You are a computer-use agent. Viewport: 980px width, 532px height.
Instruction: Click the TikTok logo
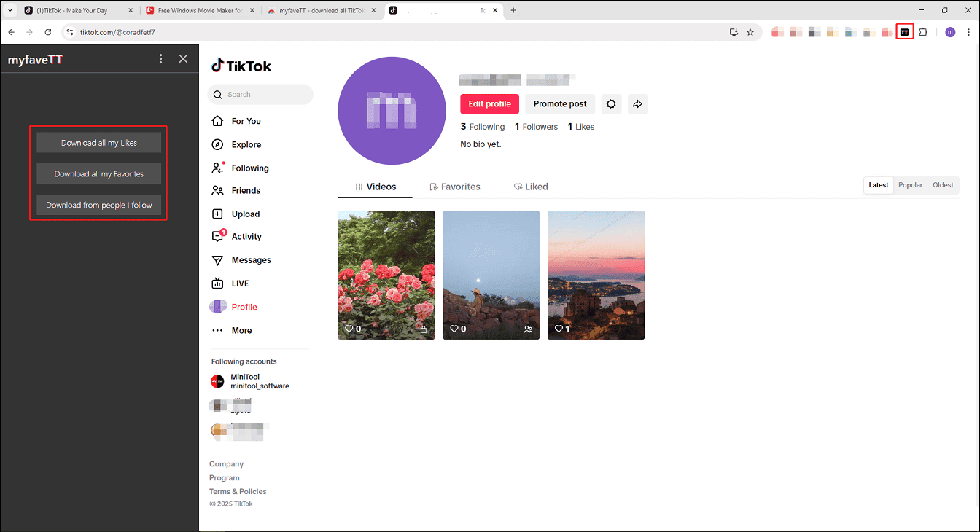(241, 66)
